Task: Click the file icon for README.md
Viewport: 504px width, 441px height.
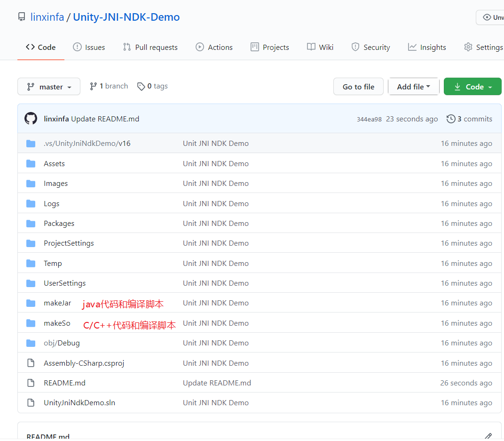Action: click(31, 383)
